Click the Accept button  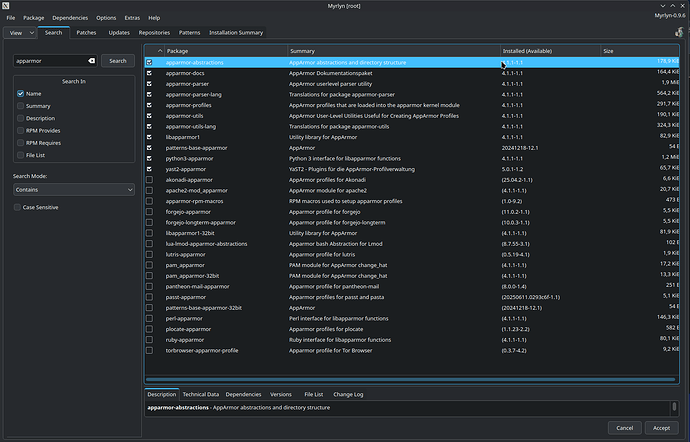(661, 428)
